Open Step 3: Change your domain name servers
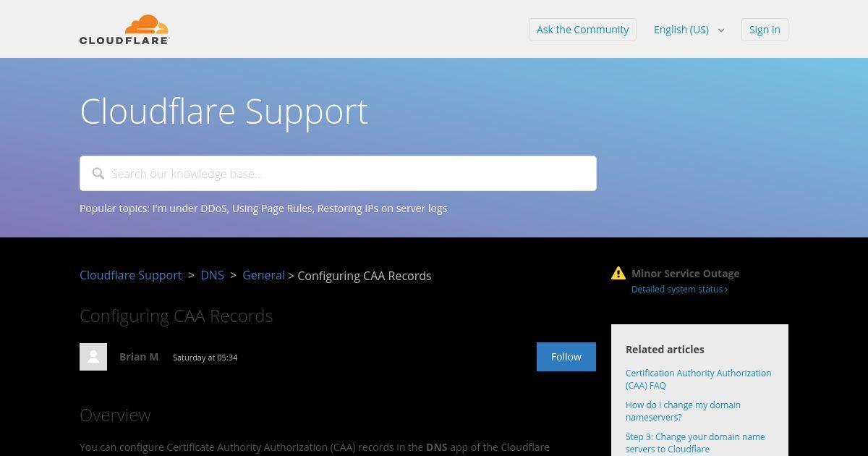Image resolution: width=868 pixels, height=456 pixels. 695,443
